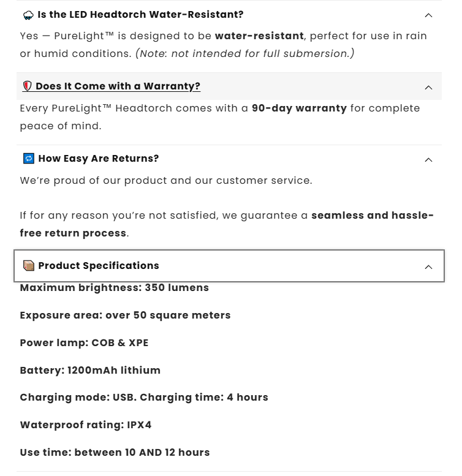Click the blue return arrows icon
This screenshot has width=462, height=476.
pyautogui.click(x=29, y=159)
